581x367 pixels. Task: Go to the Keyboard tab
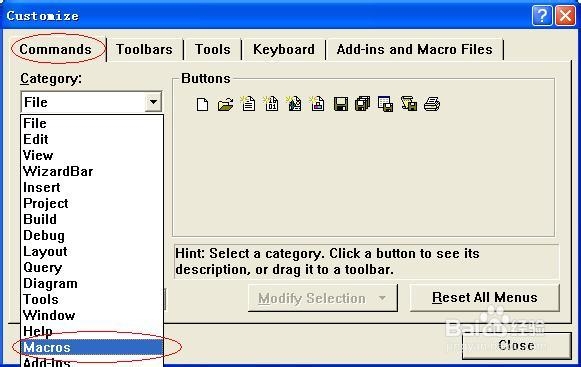(284, 49)
